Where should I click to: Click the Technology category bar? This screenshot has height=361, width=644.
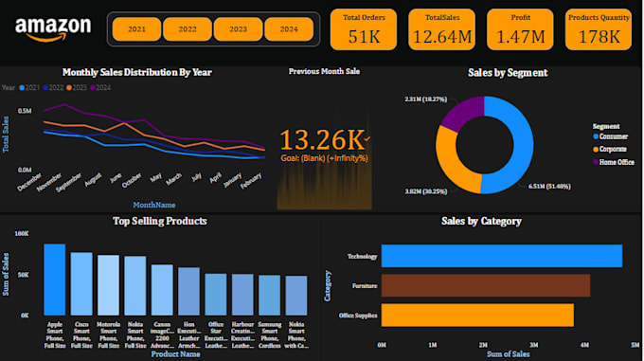point(502,256)
